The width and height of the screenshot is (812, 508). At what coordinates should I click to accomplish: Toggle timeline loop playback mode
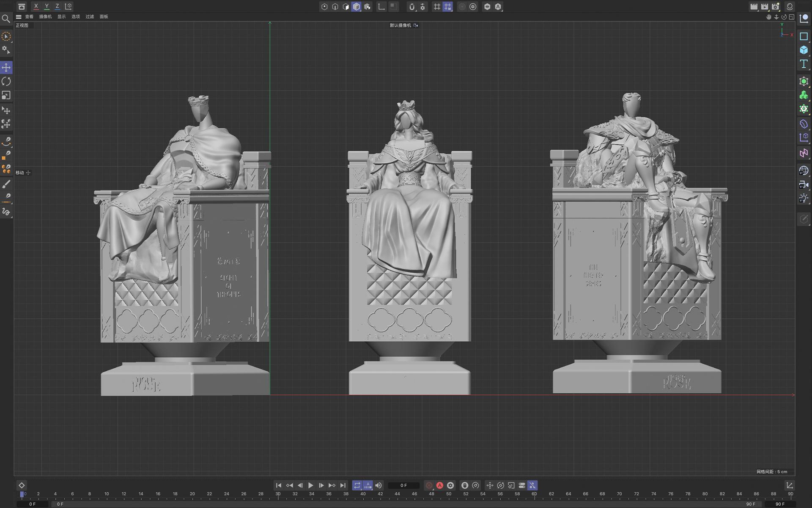[x=357, y=485]
